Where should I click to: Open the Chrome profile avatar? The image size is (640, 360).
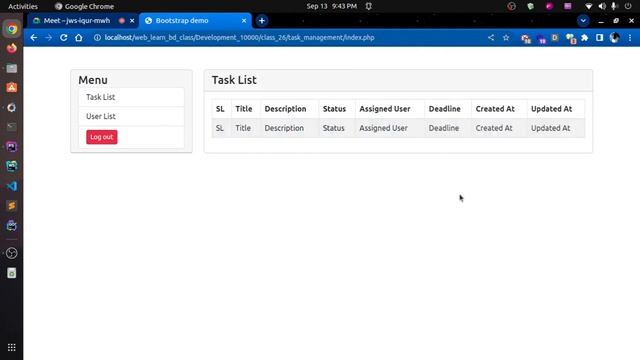[614, 38]
